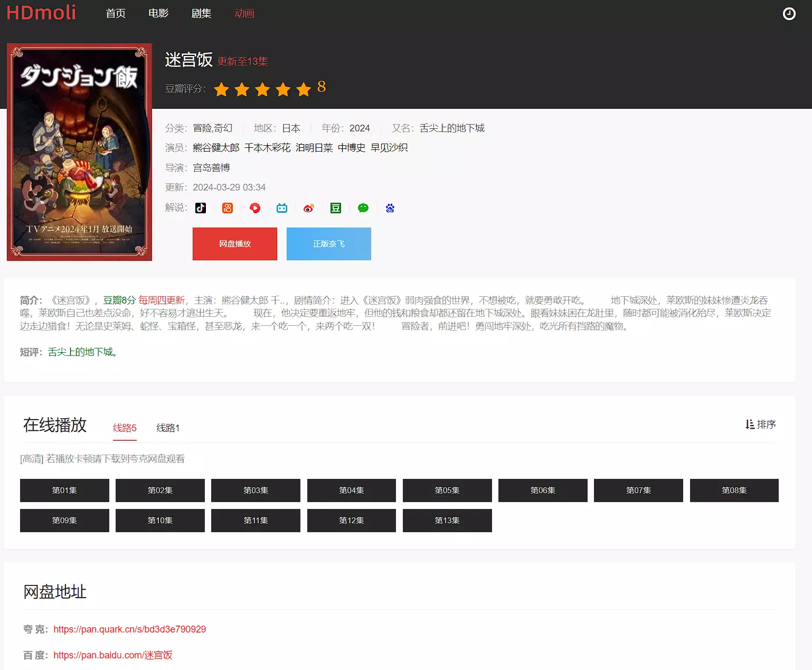Click the WeChat icon
This screenshot has height=670, width=812.
click(x=363, y=208)
